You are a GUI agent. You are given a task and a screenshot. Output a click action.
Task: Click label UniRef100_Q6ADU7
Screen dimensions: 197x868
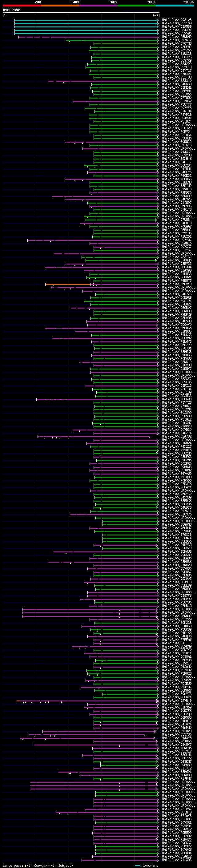177,528
